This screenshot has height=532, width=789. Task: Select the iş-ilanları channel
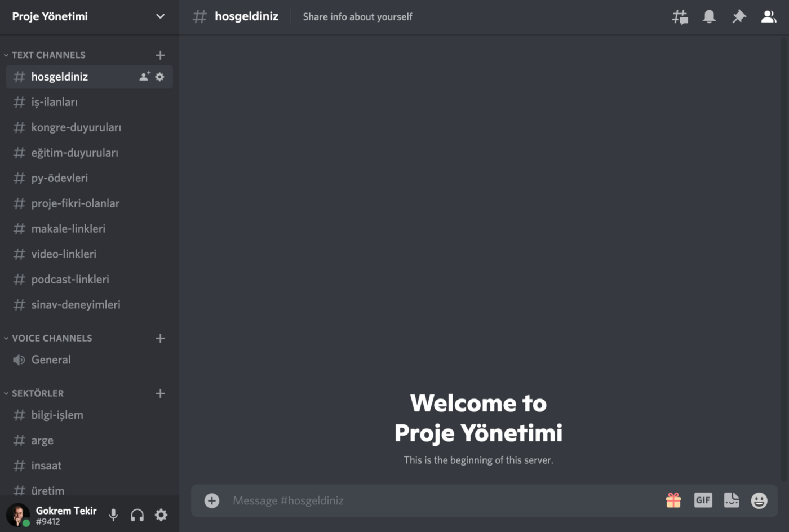(55, 102)
